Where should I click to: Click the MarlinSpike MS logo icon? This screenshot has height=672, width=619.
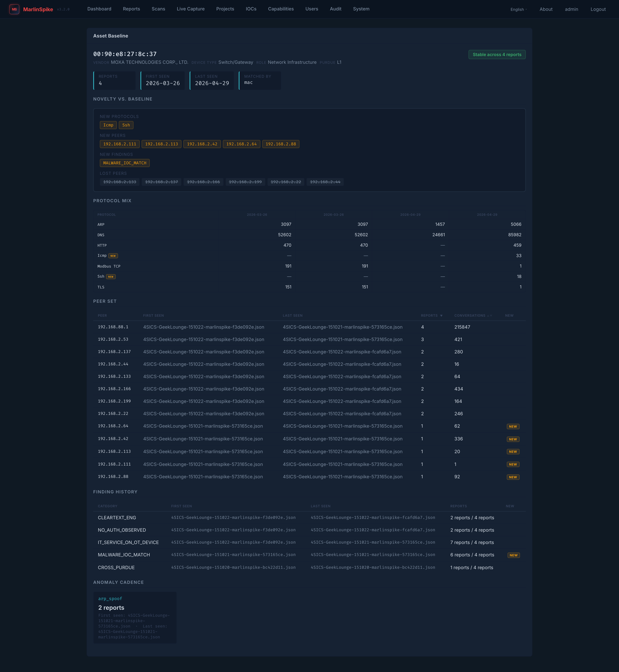14,9
